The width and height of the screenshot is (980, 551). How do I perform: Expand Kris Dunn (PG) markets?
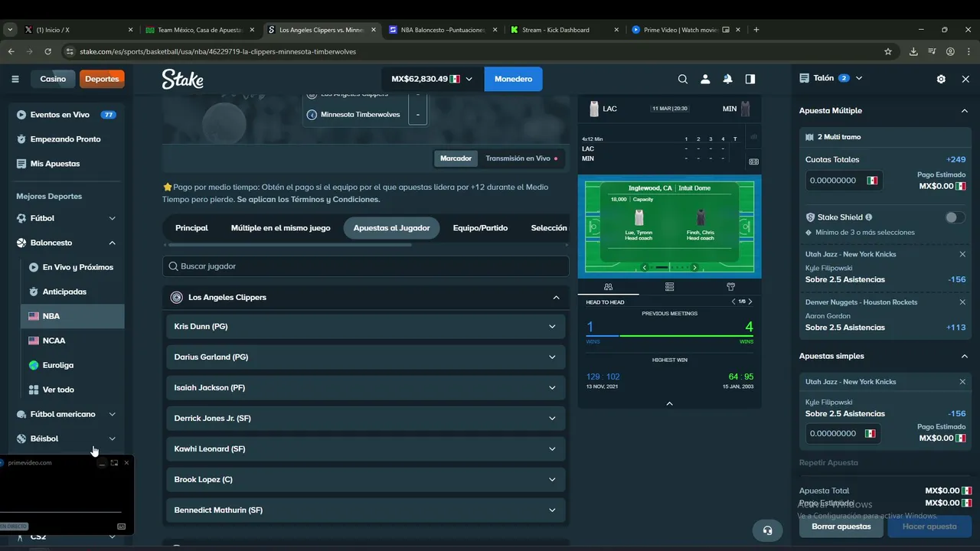click(x=366, y=327)
